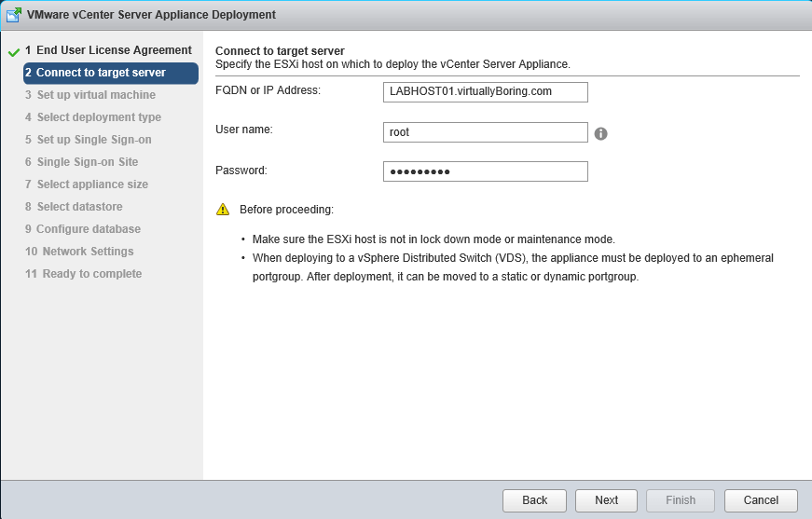Screen dimensions: 812x519
Task: Jump to step 7 Select appliance size
Action: pos(92,184)
